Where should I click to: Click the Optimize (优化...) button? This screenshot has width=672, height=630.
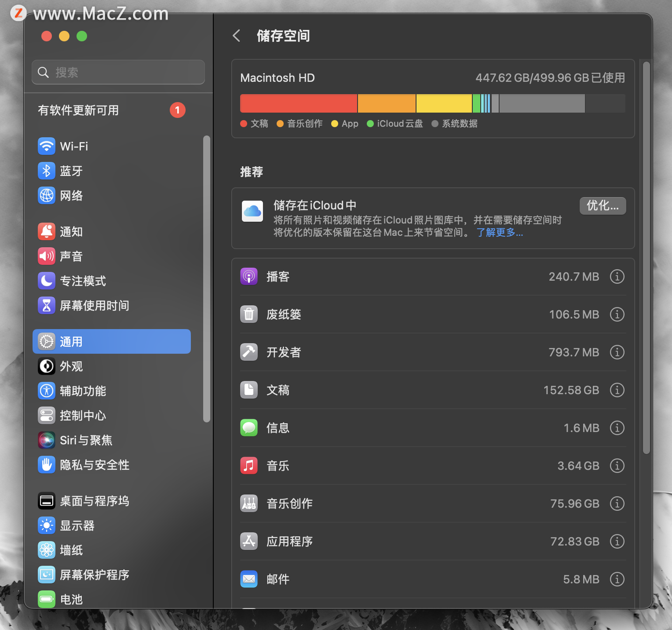pyautogui.click(x=602, y=206)
